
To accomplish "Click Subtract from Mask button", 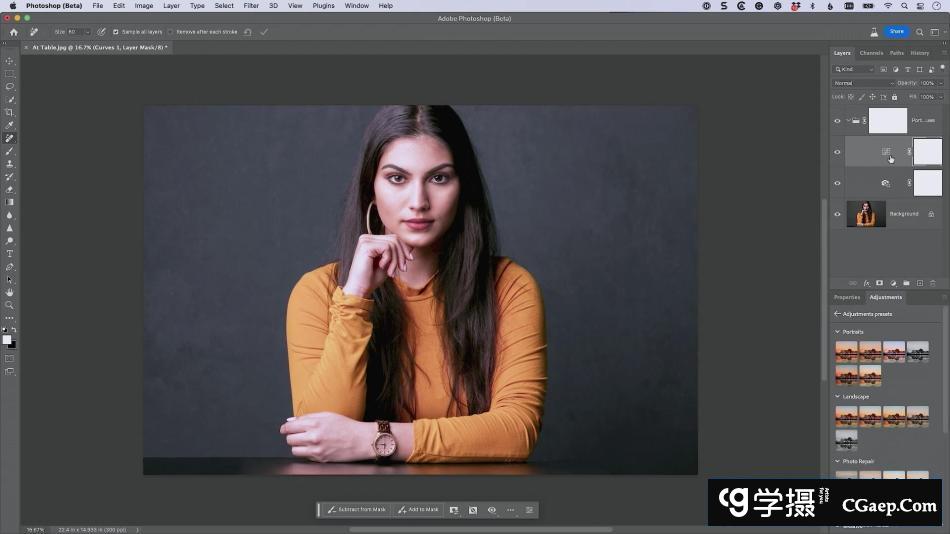I will [356, 510].
